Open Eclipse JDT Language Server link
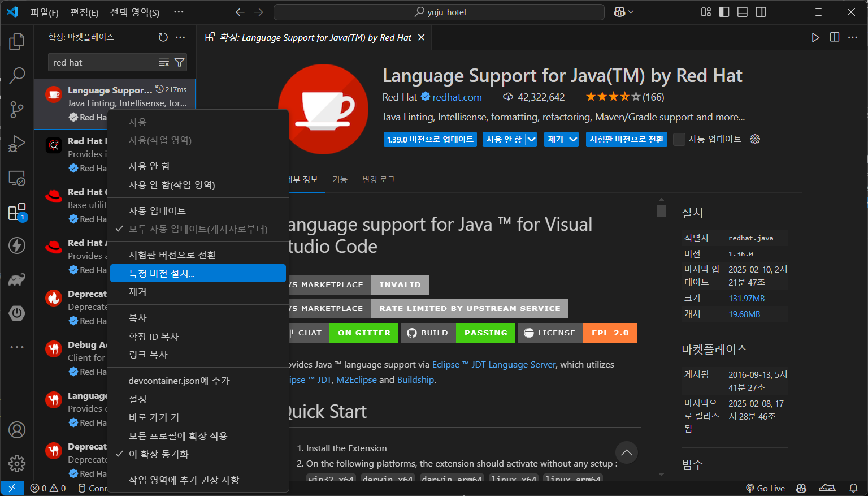Image resolution: width=868 pixels, height=496 pixels. (x=494, y=365)
